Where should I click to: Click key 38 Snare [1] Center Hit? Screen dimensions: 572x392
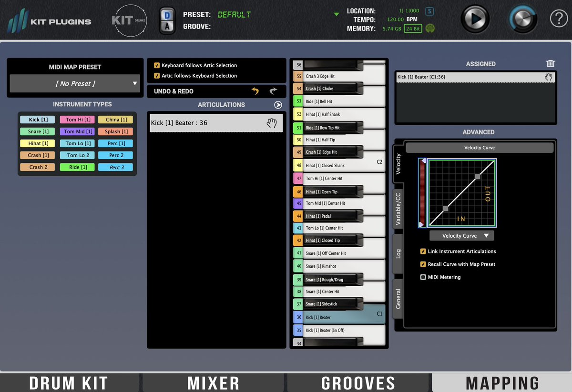point(339,291)
